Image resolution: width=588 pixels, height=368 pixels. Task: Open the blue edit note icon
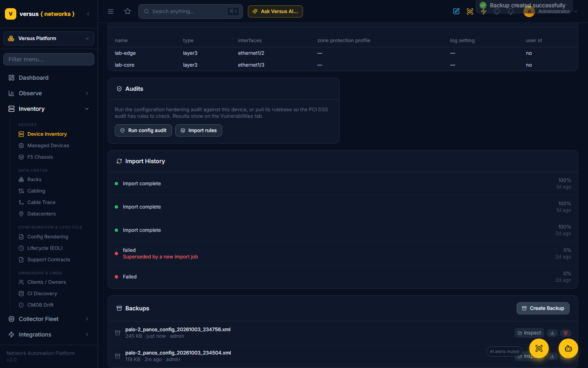pos(457,11)
